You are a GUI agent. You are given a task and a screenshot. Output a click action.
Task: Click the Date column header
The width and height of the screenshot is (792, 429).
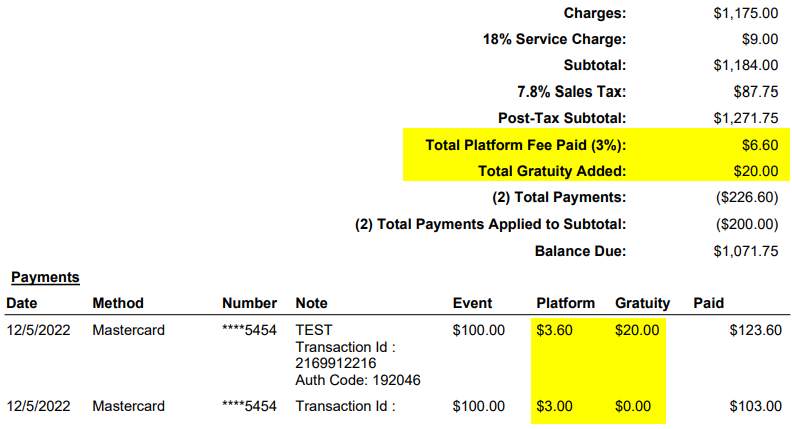(22, 303)
